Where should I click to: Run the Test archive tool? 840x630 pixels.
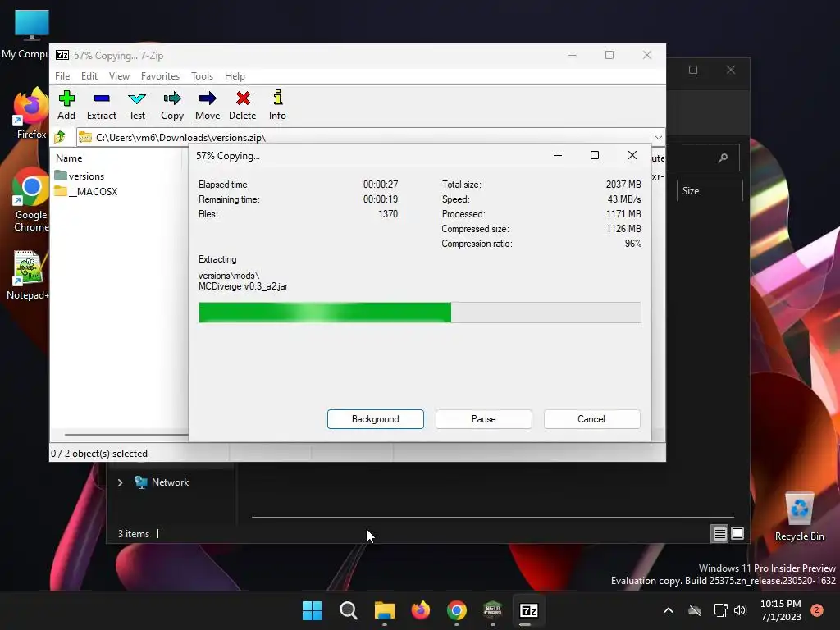coord(137,105)
